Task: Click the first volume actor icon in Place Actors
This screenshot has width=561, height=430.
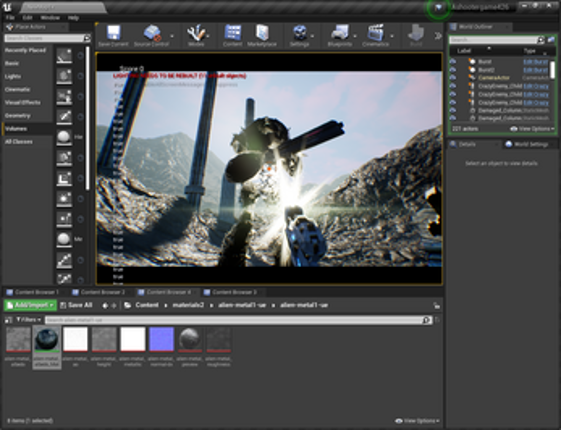Action: [64, 55]
